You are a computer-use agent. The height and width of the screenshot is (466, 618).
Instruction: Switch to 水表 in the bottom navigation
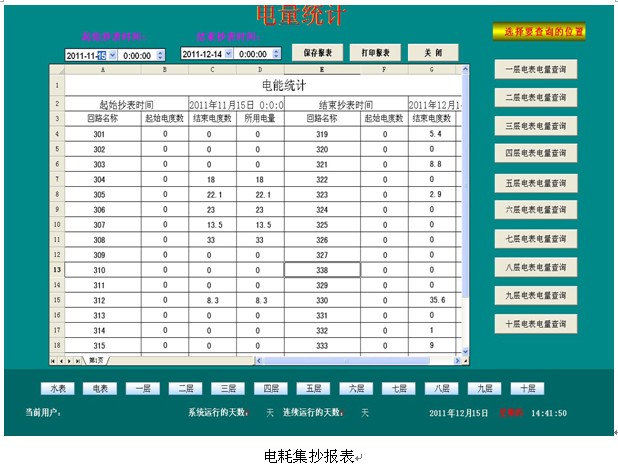57,388
